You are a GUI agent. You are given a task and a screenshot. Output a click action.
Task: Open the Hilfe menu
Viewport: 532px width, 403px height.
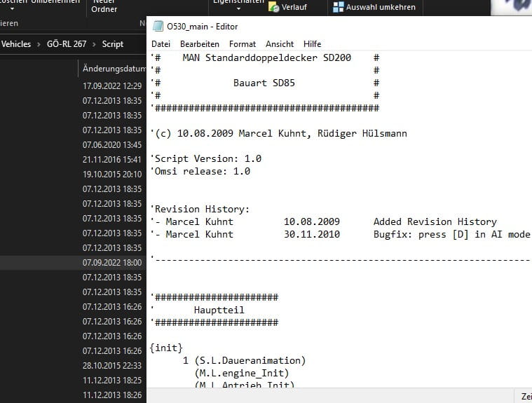click(x=312, y=44)
